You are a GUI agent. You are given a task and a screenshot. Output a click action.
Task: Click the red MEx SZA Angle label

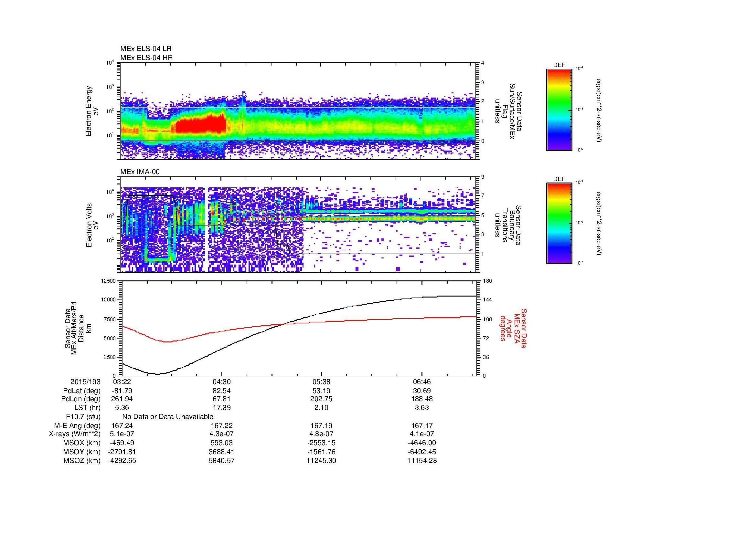pyautogui.click(x=513, y=328)
